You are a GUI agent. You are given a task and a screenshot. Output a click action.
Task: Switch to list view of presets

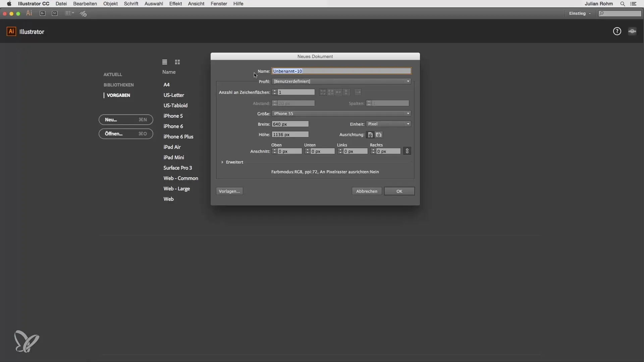[165, 62]
